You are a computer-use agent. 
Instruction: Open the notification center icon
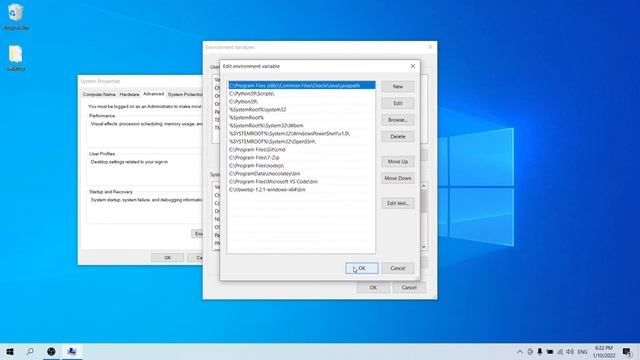click(627, 352)
